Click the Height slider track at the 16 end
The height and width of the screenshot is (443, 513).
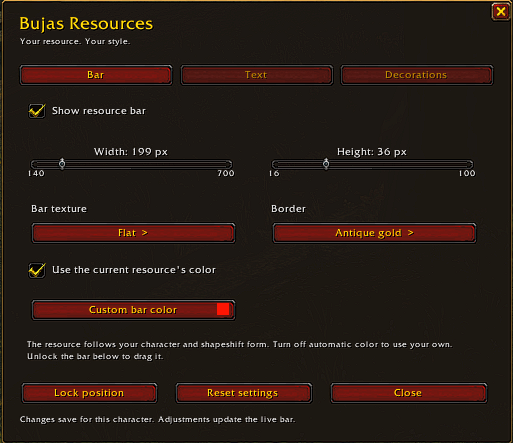pyautogui.click(x=276, y=164)
